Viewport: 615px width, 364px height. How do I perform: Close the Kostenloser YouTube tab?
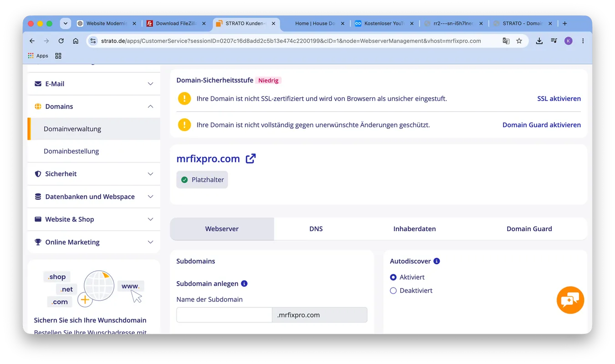pos(412,23)
